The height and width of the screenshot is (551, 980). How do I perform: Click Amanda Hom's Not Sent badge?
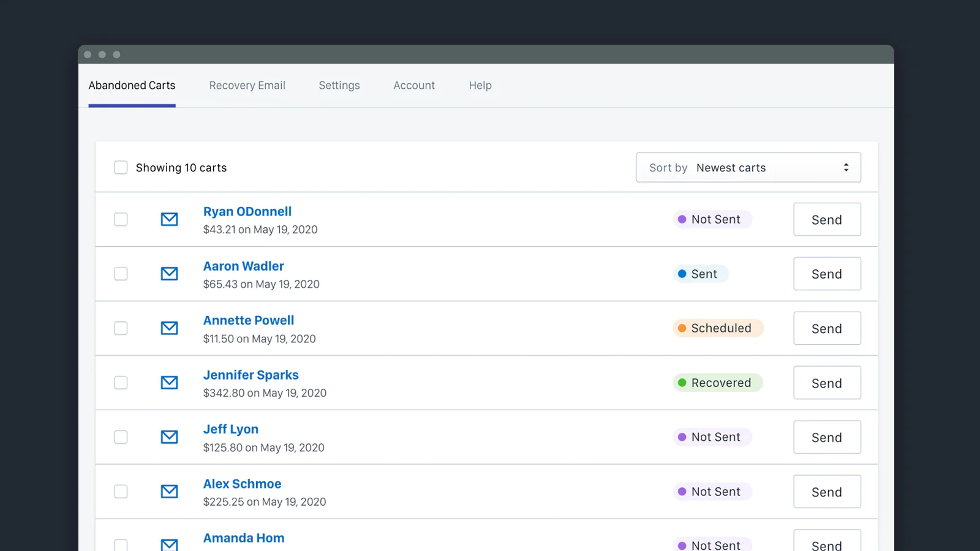(x=712, y=544)
